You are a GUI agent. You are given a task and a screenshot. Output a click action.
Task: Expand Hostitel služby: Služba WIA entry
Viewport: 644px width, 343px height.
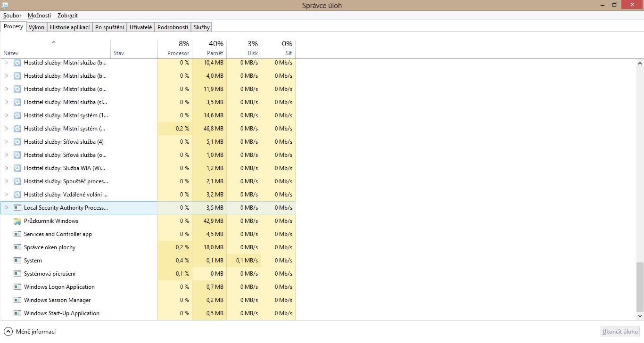coord(7,168)
